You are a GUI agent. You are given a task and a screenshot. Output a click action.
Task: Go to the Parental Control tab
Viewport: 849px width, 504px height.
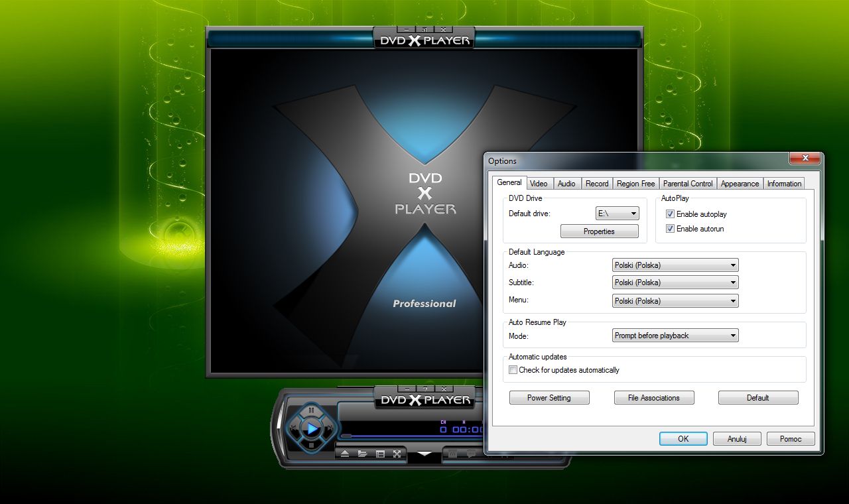(688, 184)
